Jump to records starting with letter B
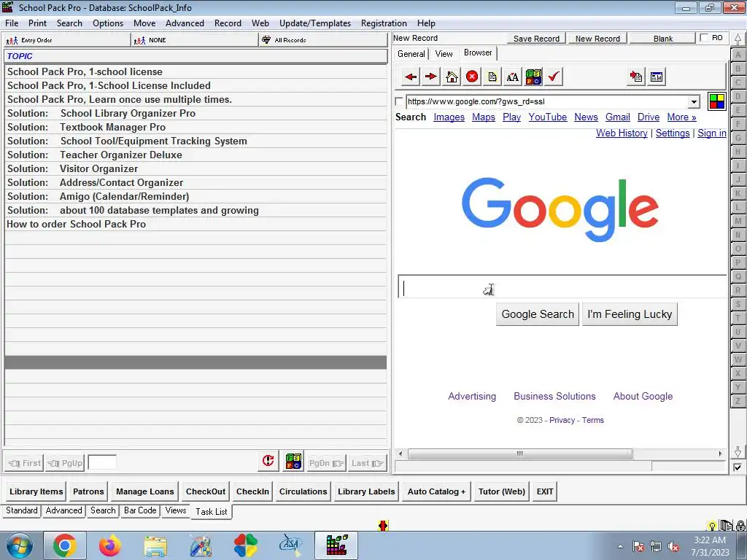Screen dimensions: 747x560 click(738, 69)
